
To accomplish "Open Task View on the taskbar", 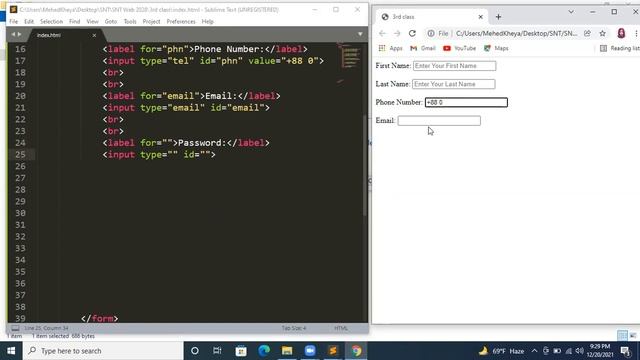I will [218, 351].
